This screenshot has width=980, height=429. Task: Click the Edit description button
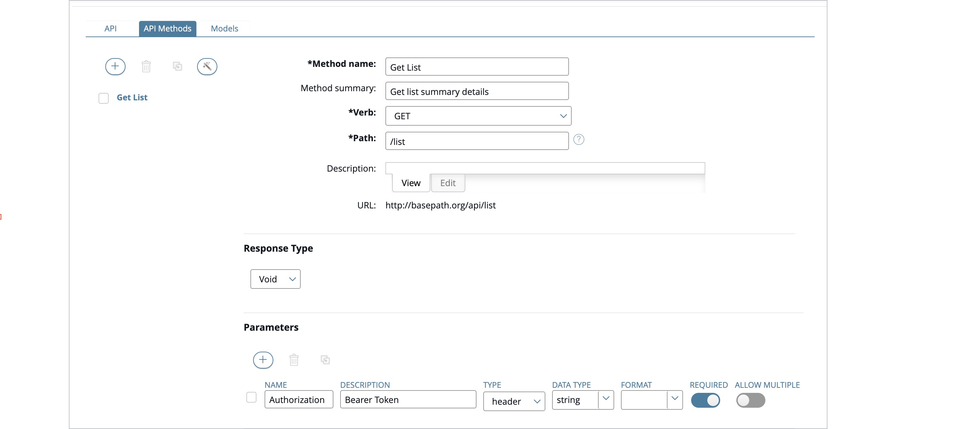coord(447,183)
